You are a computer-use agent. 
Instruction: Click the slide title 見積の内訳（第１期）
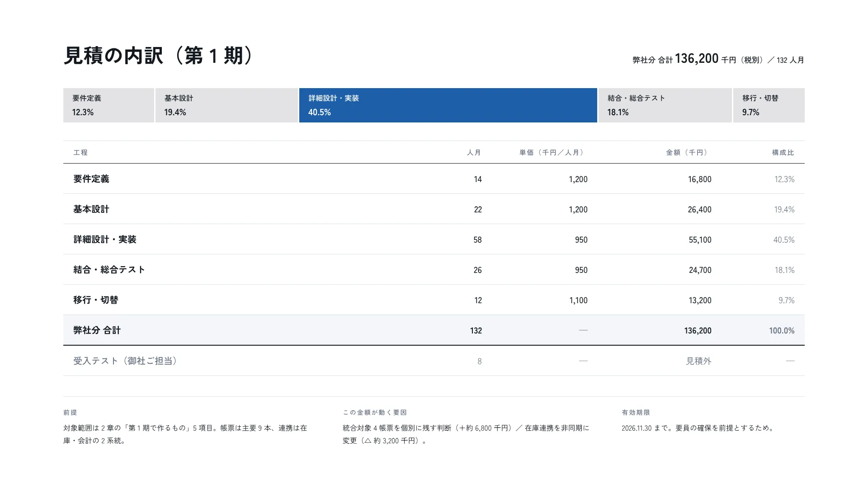pos(158,56)
